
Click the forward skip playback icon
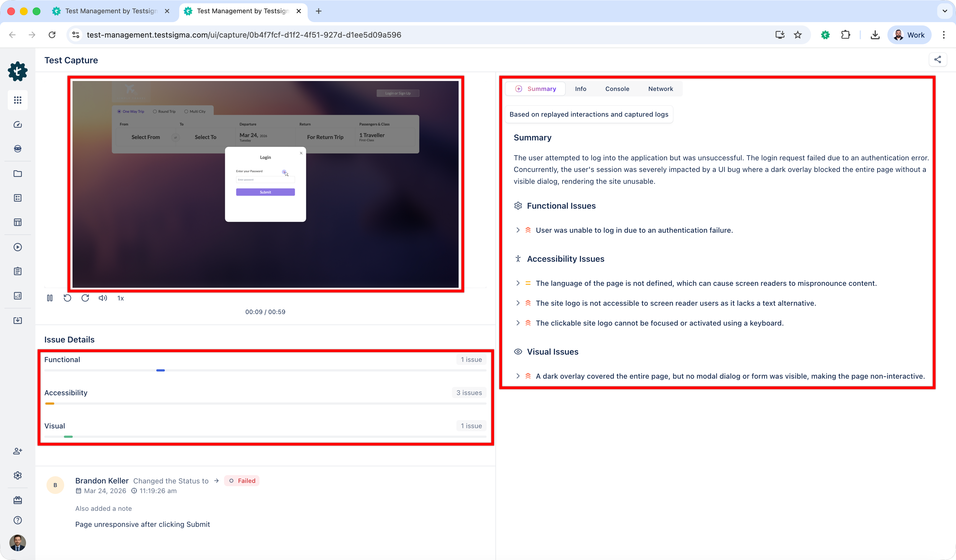point(85,298)
